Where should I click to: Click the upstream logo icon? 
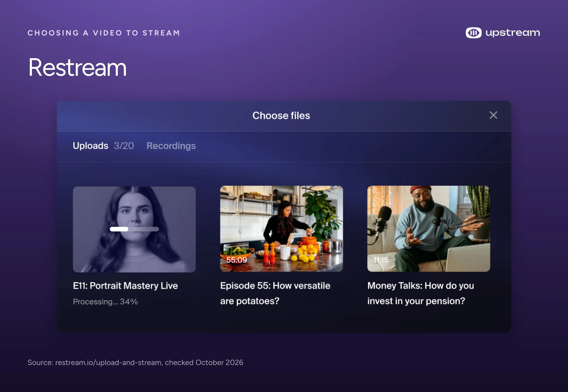[x=474, y=33]
